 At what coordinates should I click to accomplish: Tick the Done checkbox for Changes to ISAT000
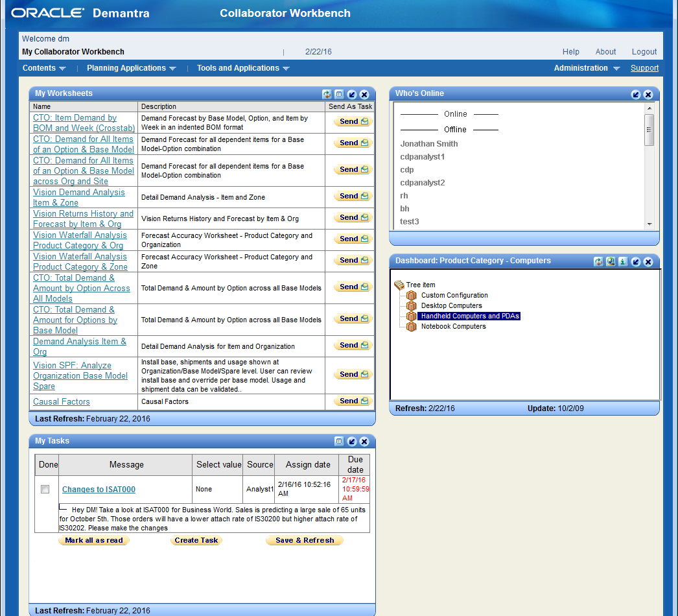pos(45,490)
